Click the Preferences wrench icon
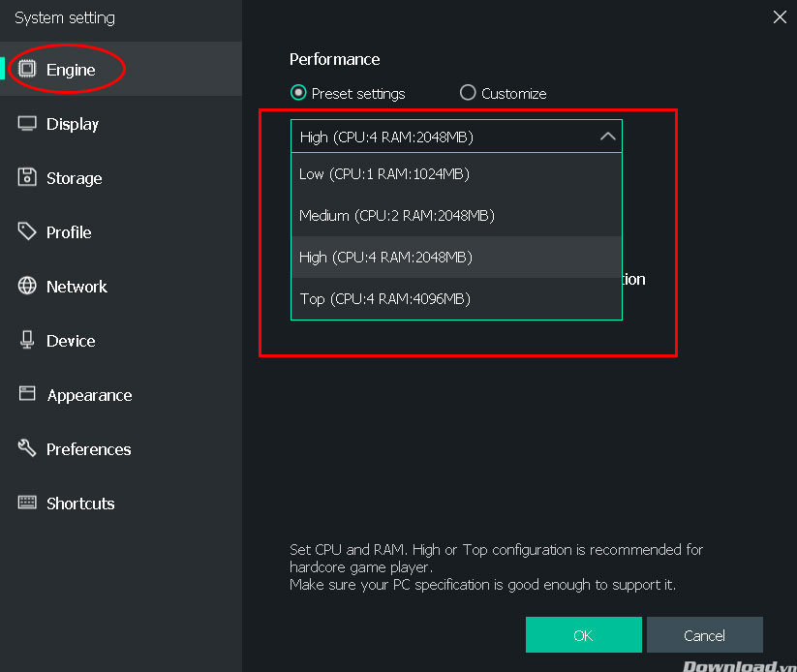The width and height of the screenshot is (797, 672). [x=27, y=448]
